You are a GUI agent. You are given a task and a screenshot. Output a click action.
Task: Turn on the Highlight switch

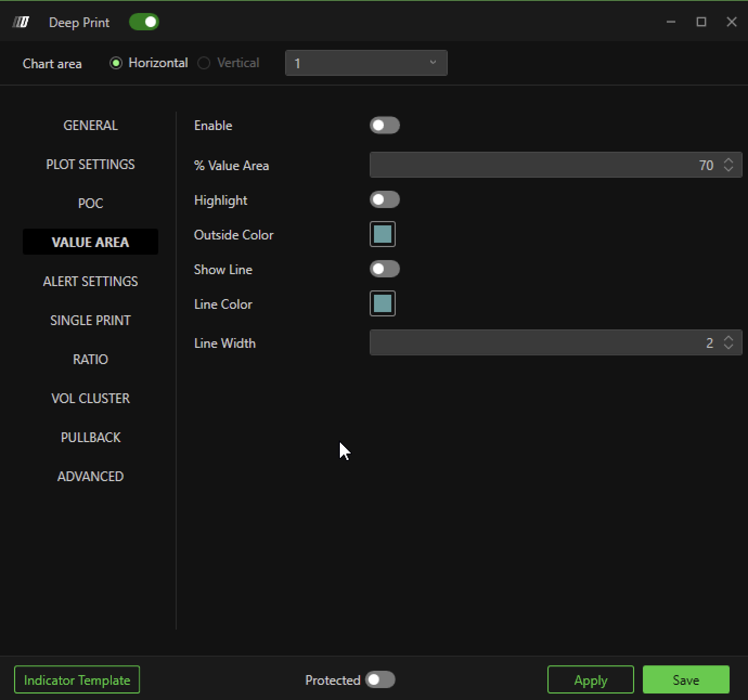tap(384, 199)
